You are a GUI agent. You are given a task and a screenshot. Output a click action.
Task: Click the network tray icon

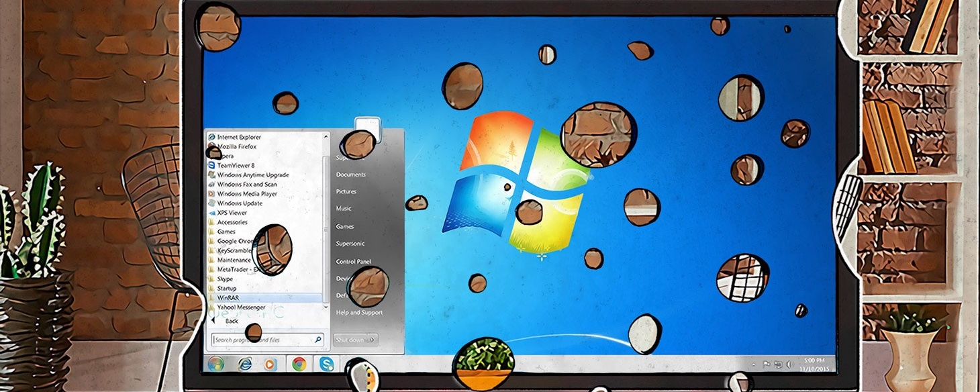click(x=777, y=364)
